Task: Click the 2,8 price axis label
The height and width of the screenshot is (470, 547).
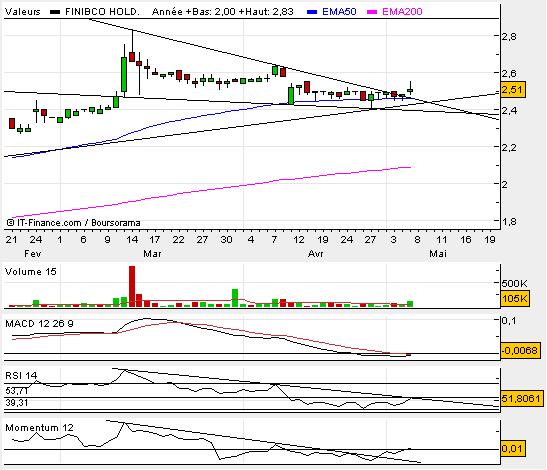Action: [510, 36]
